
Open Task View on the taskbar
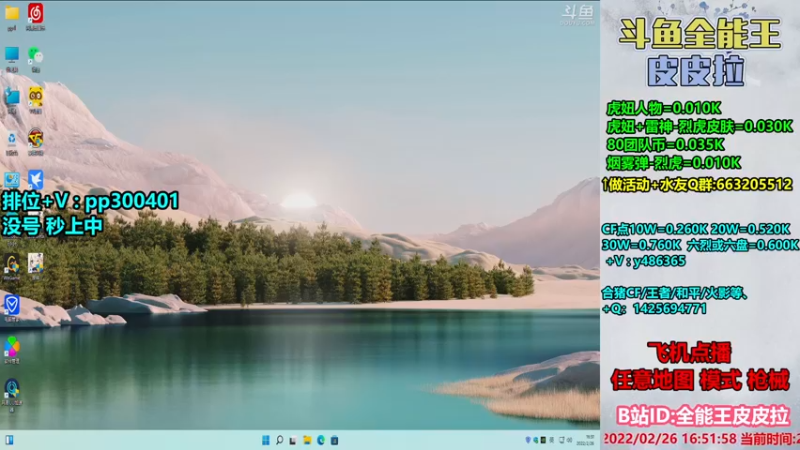click(x=293, y=440)
